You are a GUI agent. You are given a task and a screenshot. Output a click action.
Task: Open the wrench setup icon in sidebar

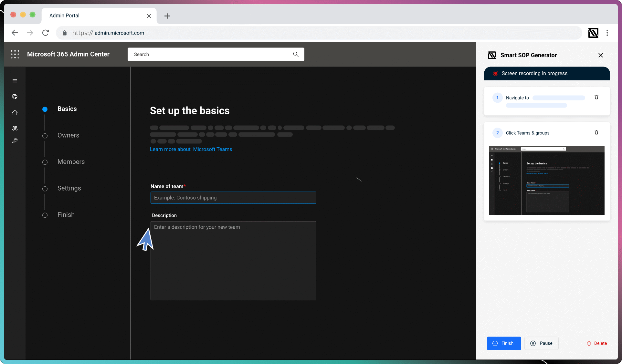point(15,141)
